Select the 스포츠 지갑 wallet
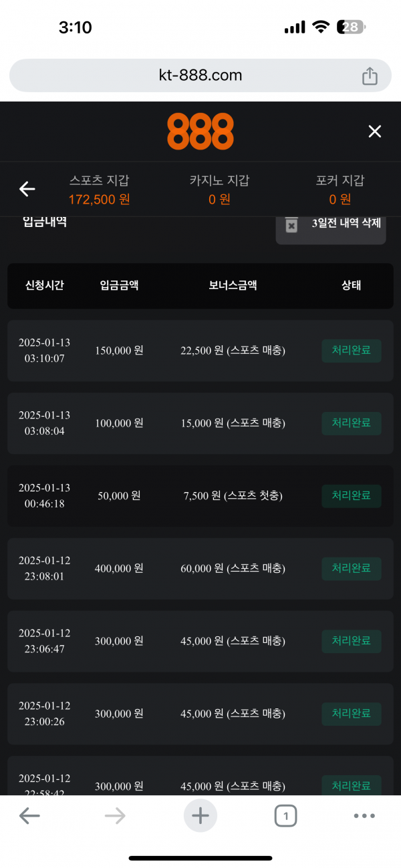The image size is (401, 868). (100, 190)
